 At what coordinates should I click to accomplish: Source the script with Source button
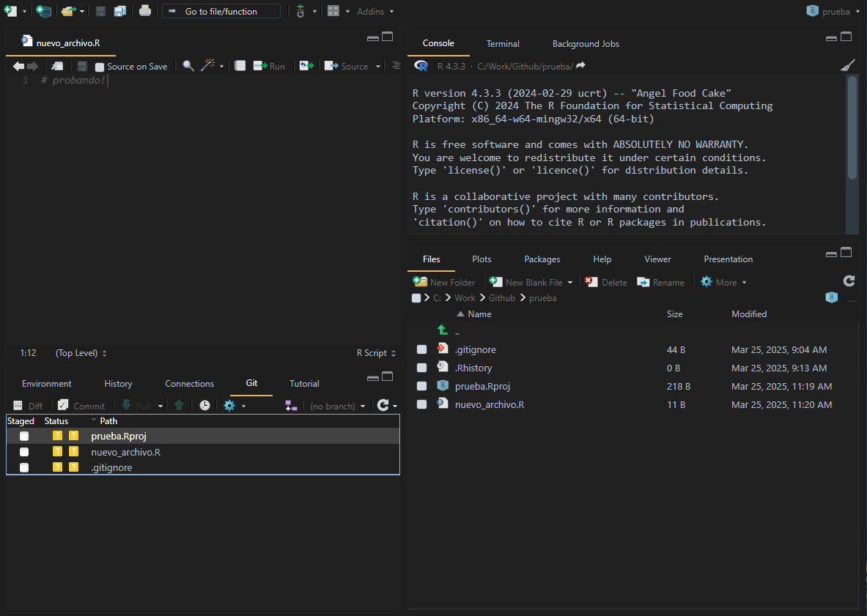(346, 67)
